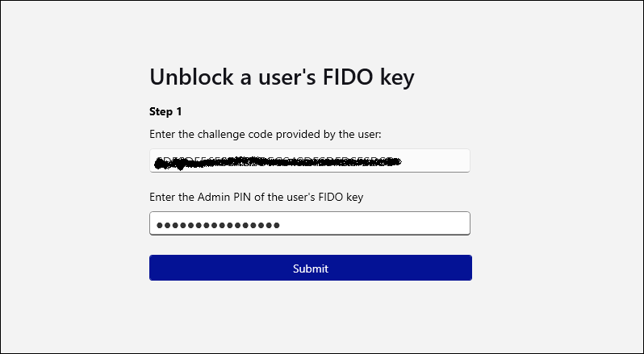Click into the Admin PIN password field
This screenshot has width=644, height=354.
[x=310, y=224]
